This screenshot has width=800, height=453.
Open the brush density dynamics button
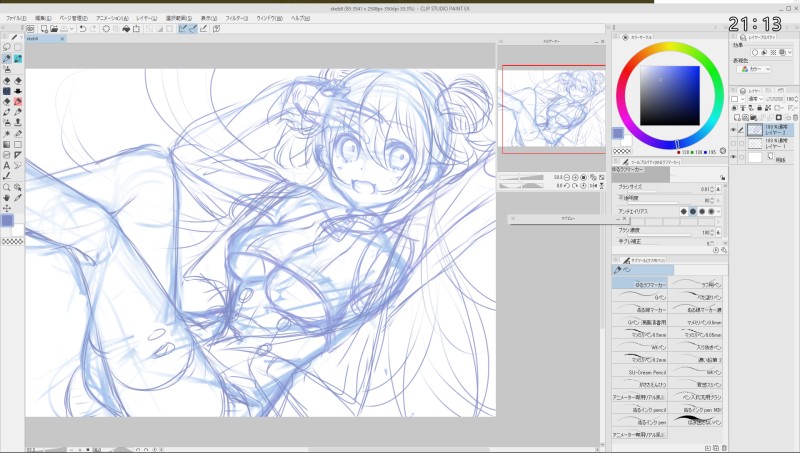click(718, 233)
